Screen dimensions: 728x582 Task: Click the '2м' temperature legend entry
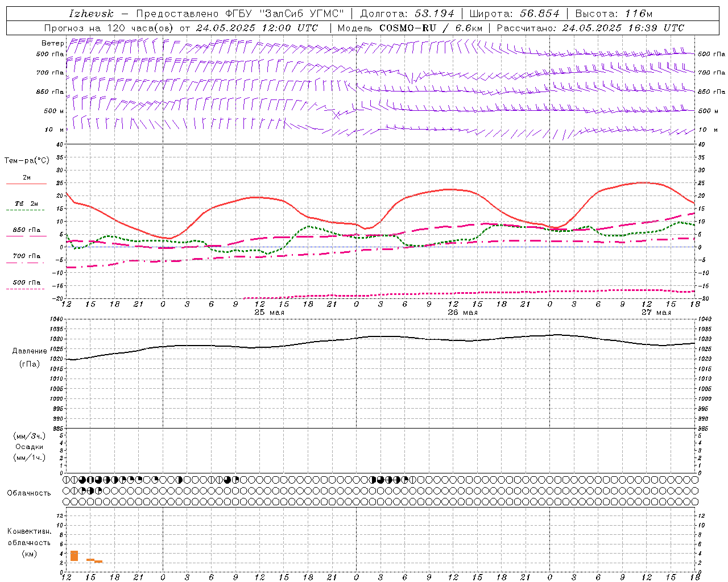[27, 178]
